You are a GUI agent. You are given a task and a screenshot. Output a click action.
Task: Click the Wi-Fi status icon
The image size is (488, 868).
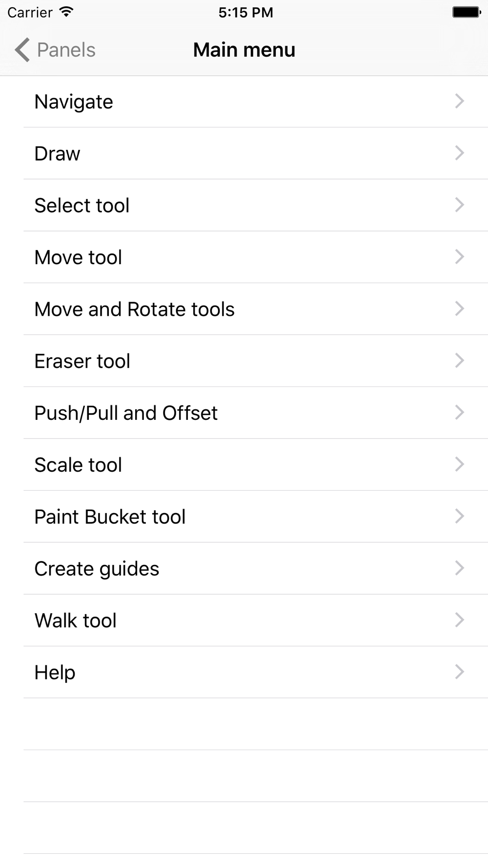[x=66, y=12]
